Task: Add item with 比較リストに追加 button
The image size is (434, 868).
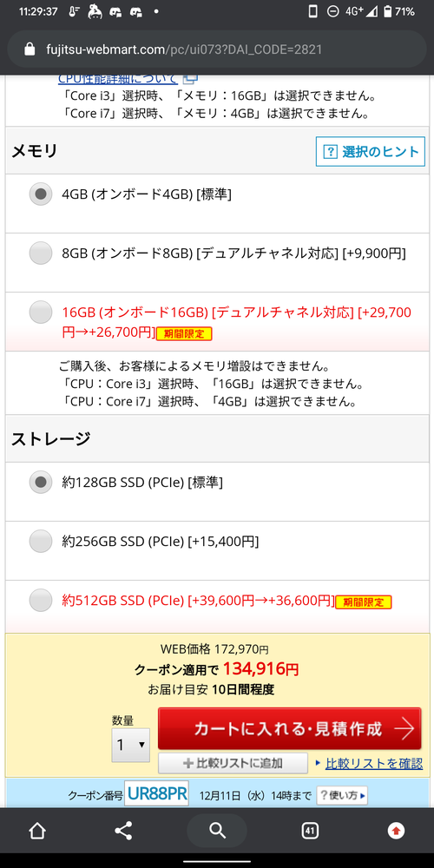Action: (x=233, y=763)
